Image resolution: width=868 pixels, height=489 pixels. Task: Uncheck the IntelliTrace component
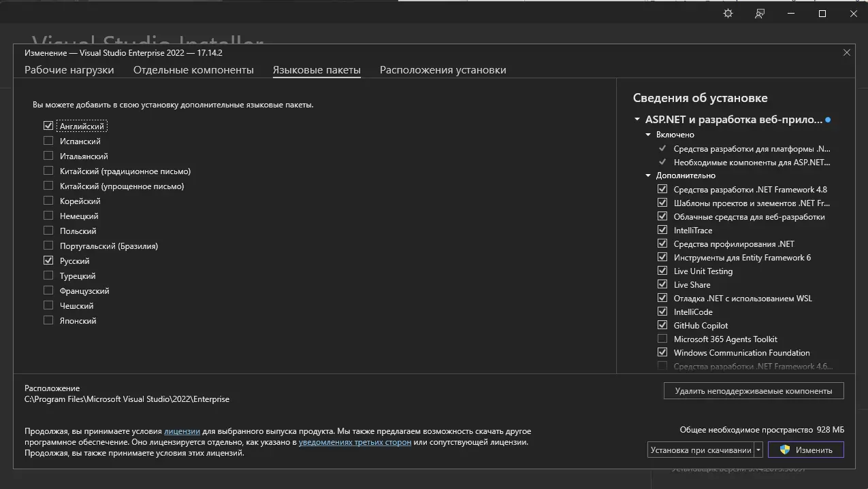tap(662, 230)
